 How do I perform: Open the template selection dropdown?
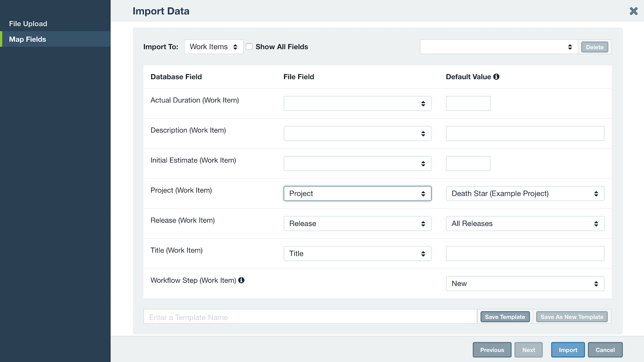(498, 47)
